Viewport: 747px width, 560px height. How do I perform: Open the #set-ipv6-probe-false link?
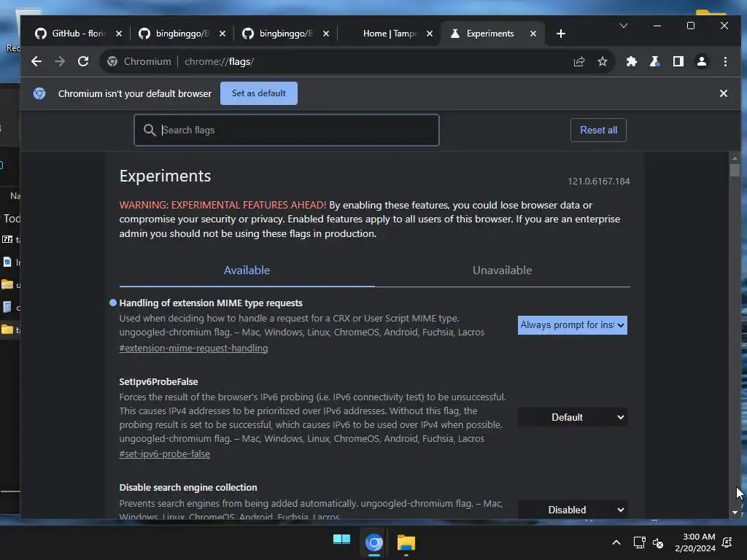[164, 454]
